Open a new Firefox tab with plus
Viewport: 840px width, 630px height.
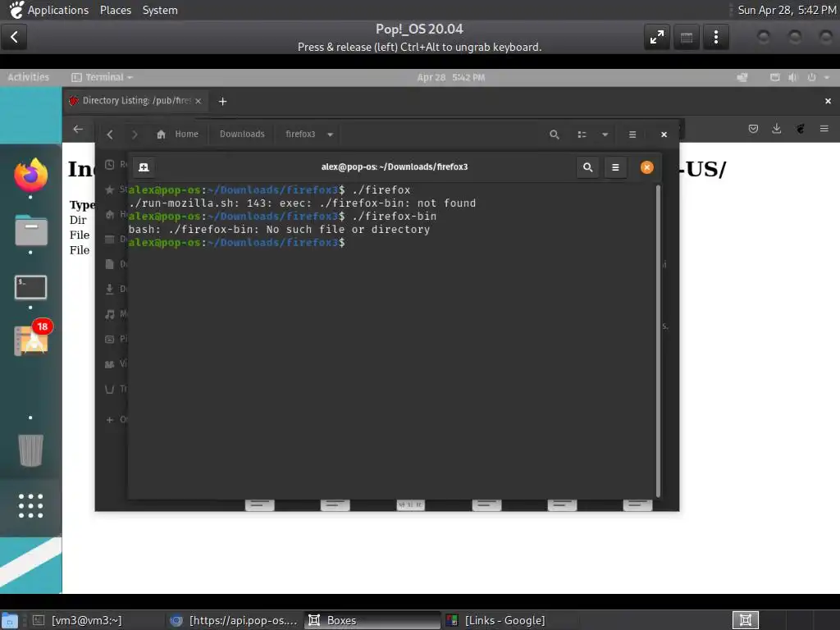223,101
